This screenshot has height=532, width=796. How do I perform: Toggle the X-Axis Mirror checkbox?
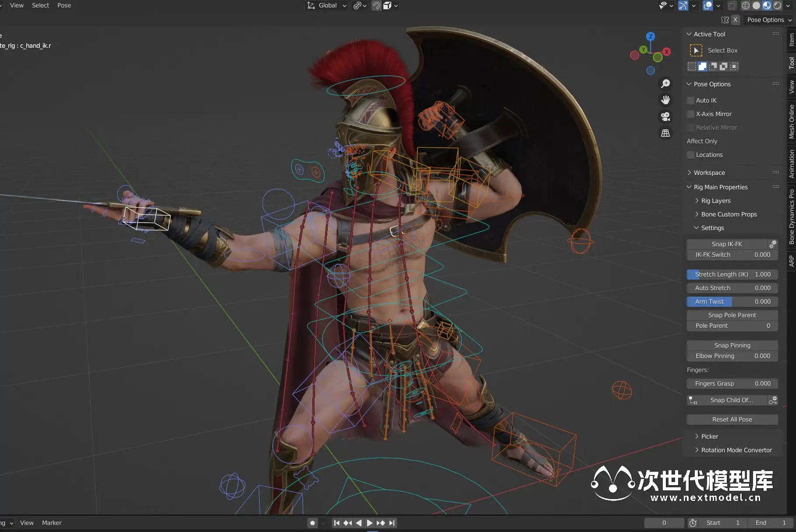[691, 114]
